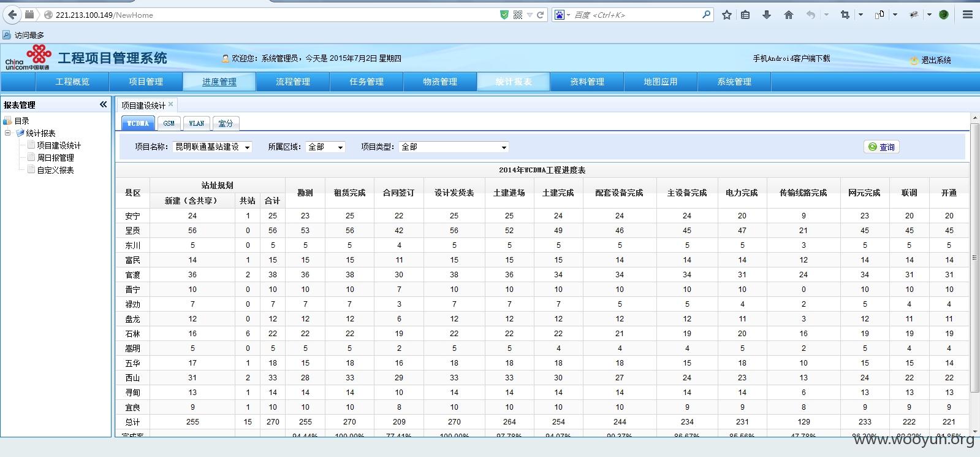
Task: Click the tab groups icon beside back arrow
Action: [x=29, y=14]
